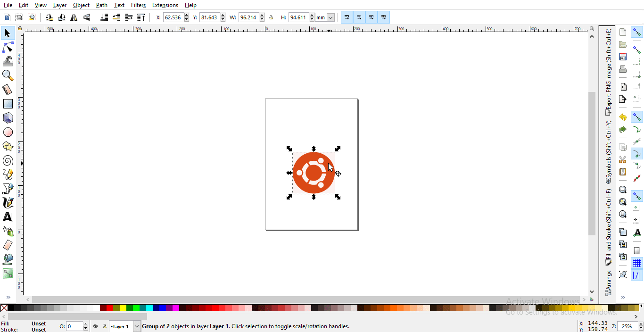Viewport: 644px width, 332px height.
Task: Expand hidden tools with the double-chevron
Action: (8, 297)
